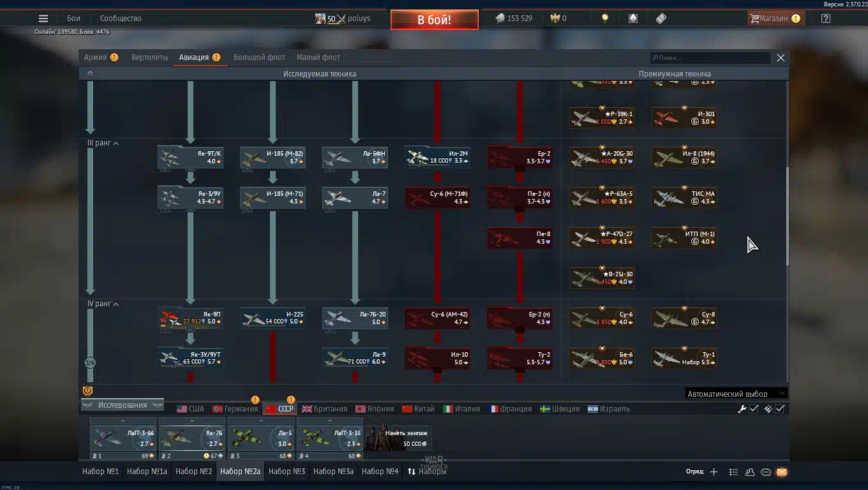Click the collapse-all arrow above the tree
The height and width of the screenshot is (490, 868).
tap(90, 73)
